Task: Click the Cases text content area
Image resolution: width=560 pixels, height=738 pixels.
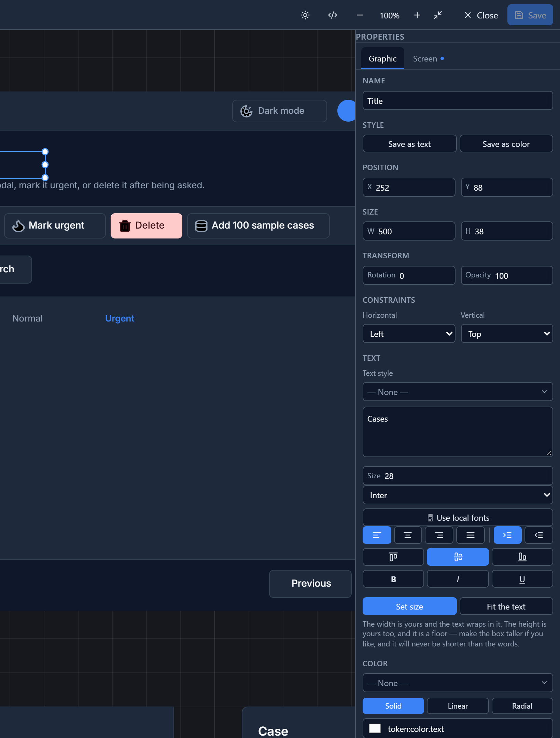Action: click(458, 432)
